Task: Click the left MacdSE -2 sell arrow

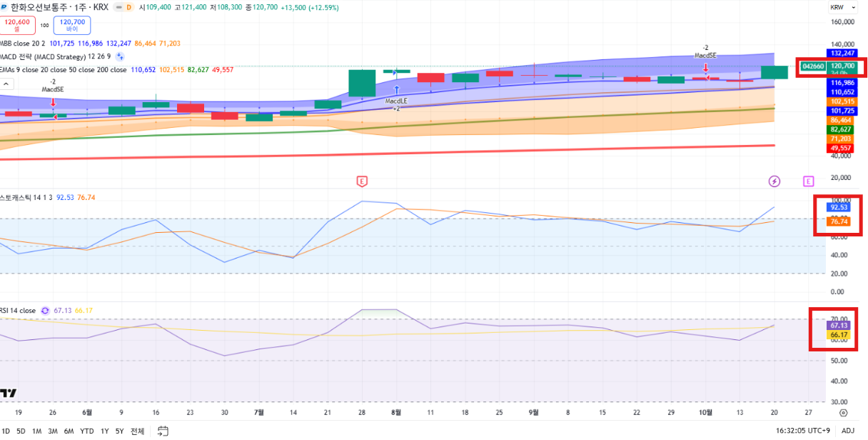Action: (53, 103)
